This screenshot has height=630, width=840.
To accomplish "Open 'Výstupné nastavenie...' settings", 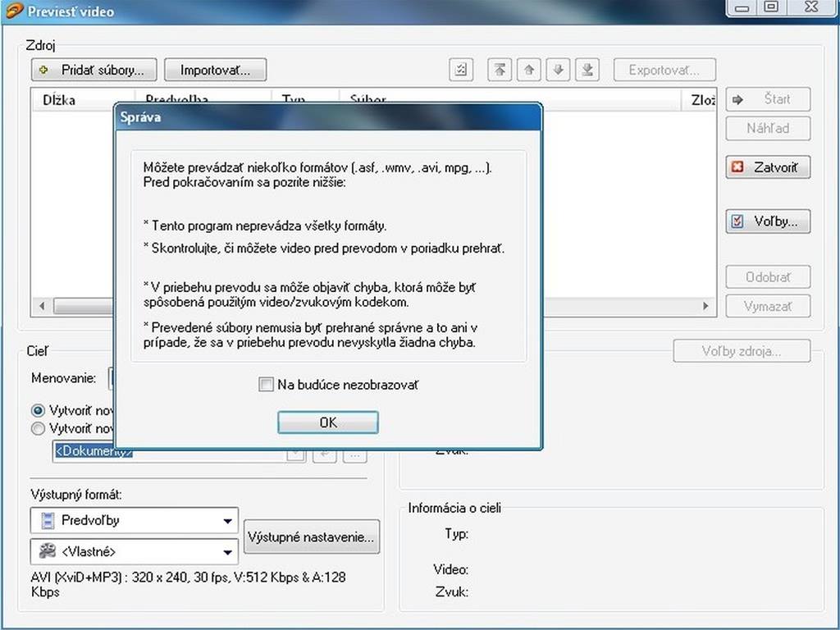I will click(x=311, y=536).
